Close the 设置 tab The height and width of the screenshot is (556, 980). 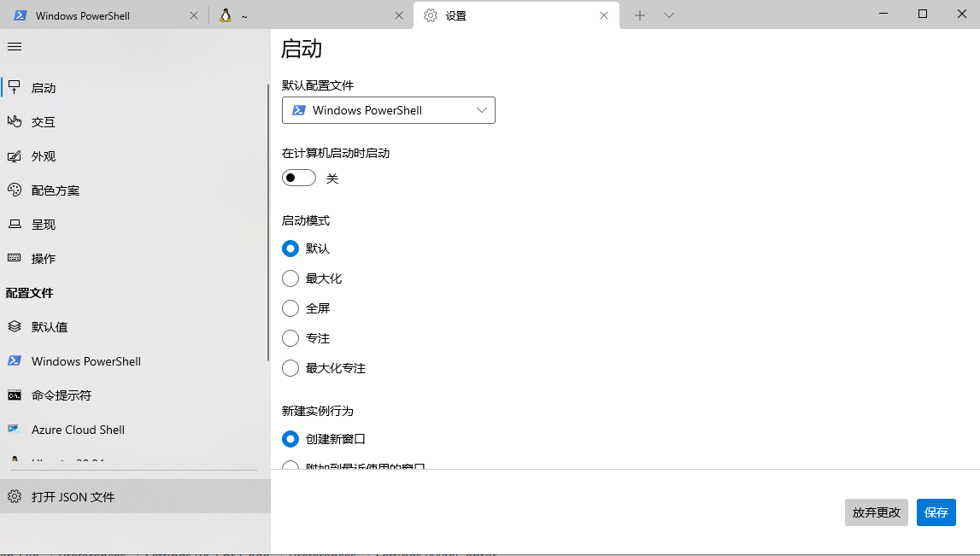tap(604, 15)
